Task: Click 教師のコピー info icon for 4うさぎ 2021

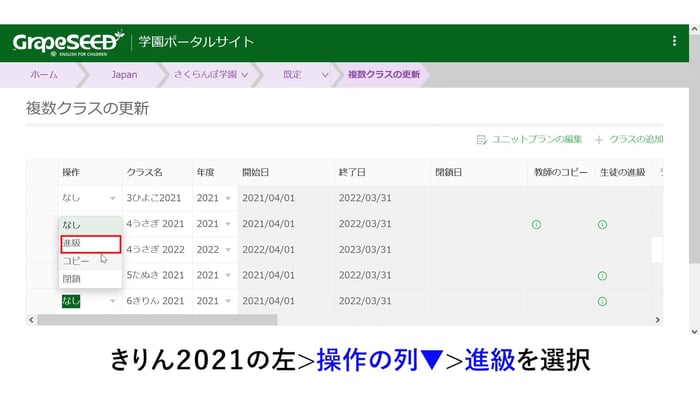Action: tap(536, 225)
